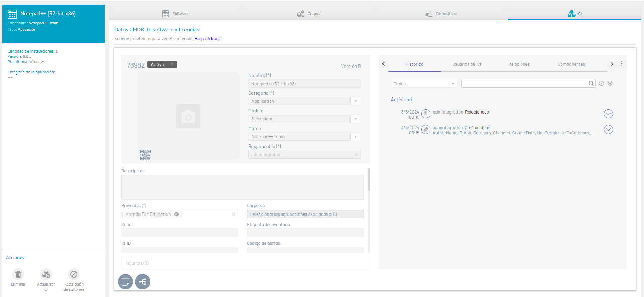Click the search magnifier in Histórico
Image resolution: width=644 pixels, height=297 pixels.
(x=591, y=84)
